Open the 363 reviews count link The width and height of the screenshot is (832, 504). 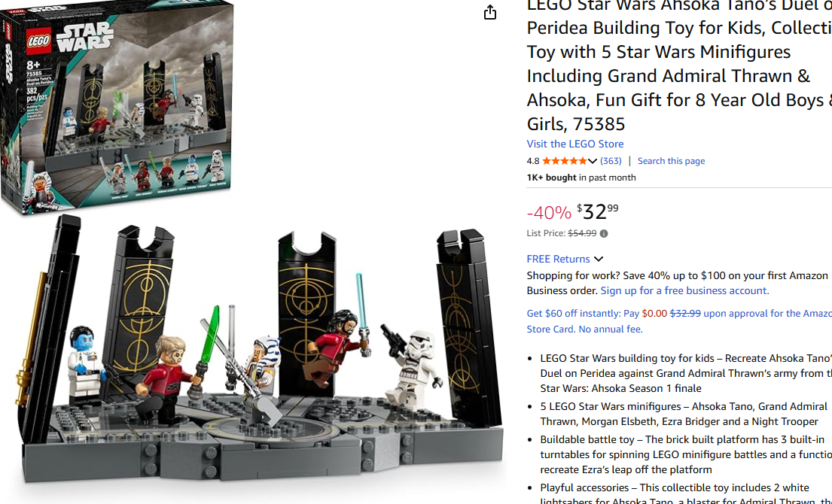pyautogui.click(x=611, y=160)
